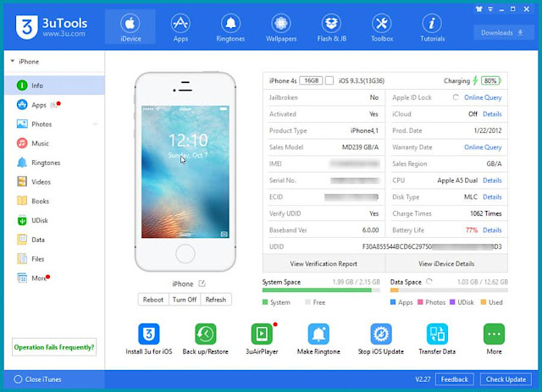This screenshot has height=392, width=542.
Task: Open Stop iOS Update tool
Action: pos(380,340)
